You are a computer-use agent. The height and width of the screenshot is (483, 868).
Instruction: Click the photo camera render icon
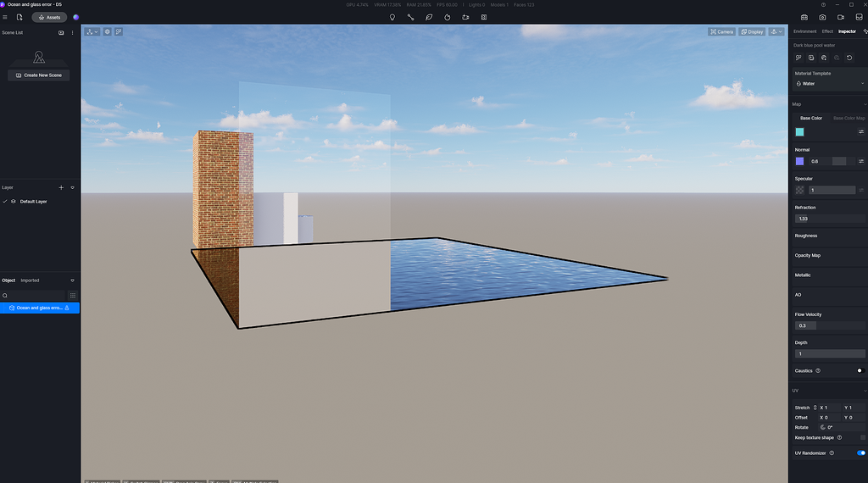(x=822, y=17)
